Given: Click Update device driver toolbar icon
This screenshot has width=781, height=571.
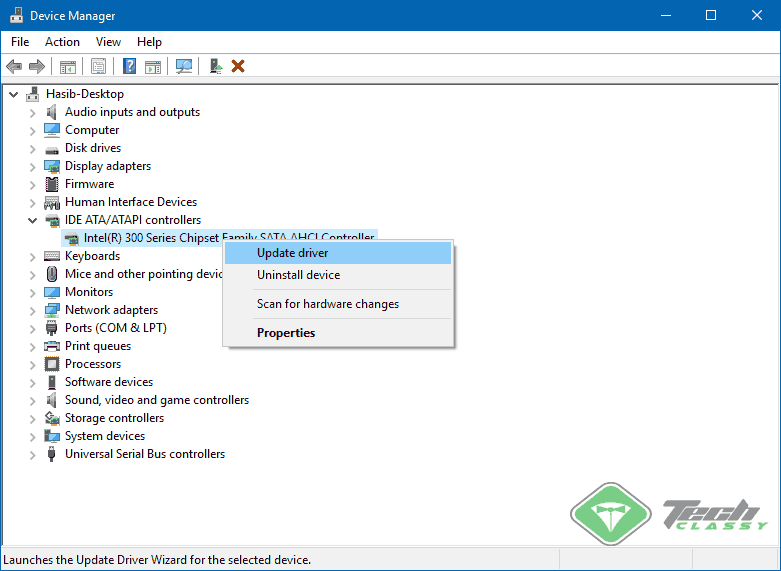Looking at the screenshot, I should [215, 66].
